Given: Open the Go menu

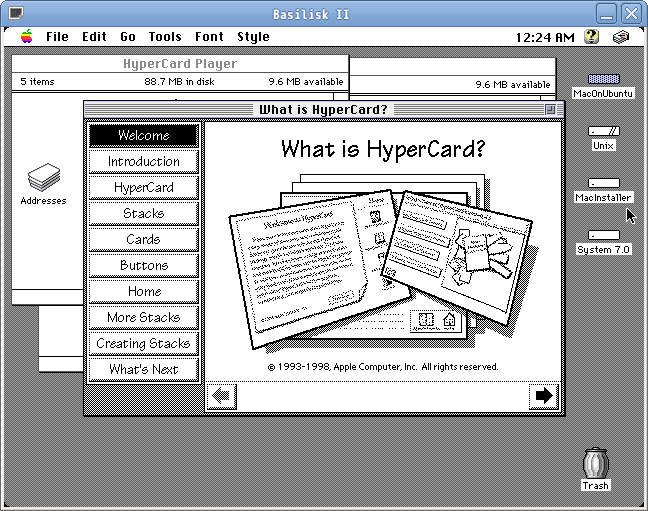Looking at the screenshot, I should (128, 37).
